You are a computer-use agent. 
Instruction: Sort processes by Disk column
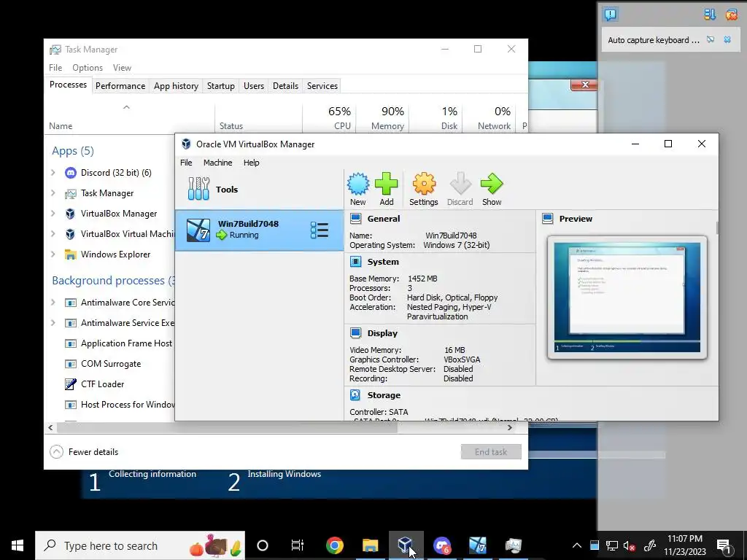coord(436,117)
